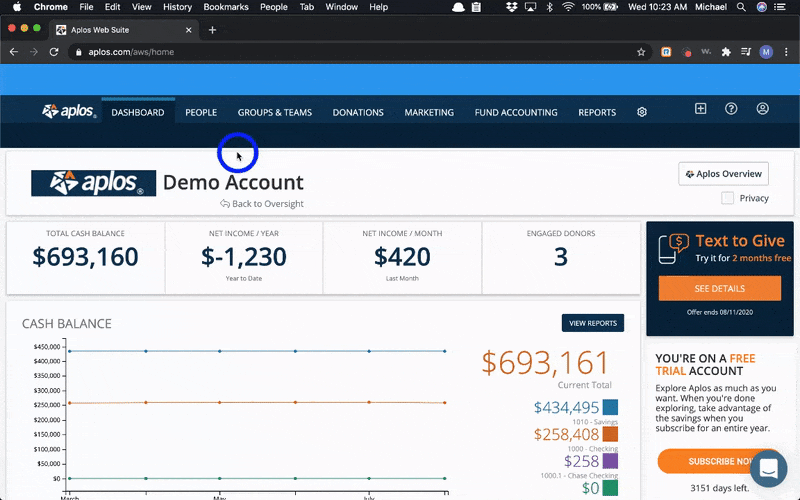
Task: Reload the page
Action: coord(54,52)
